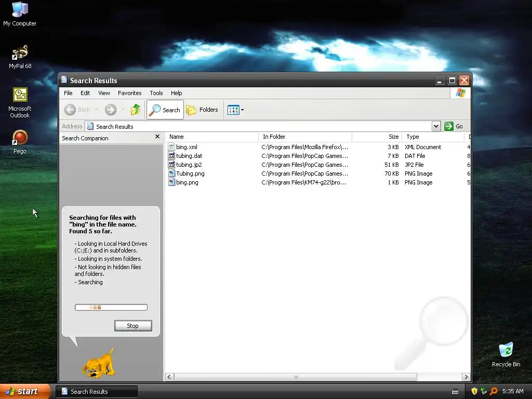Open the View menu
The height and width of the screenshot is (399, 532).
[104, 93]
